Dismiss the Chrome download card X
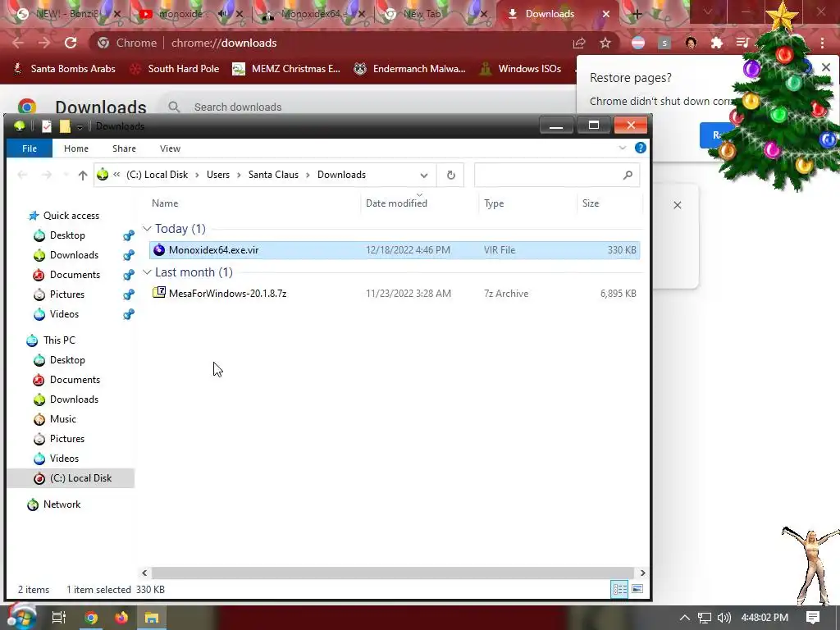The height and width of the screenshot is (630, 840). pos(677,205)
